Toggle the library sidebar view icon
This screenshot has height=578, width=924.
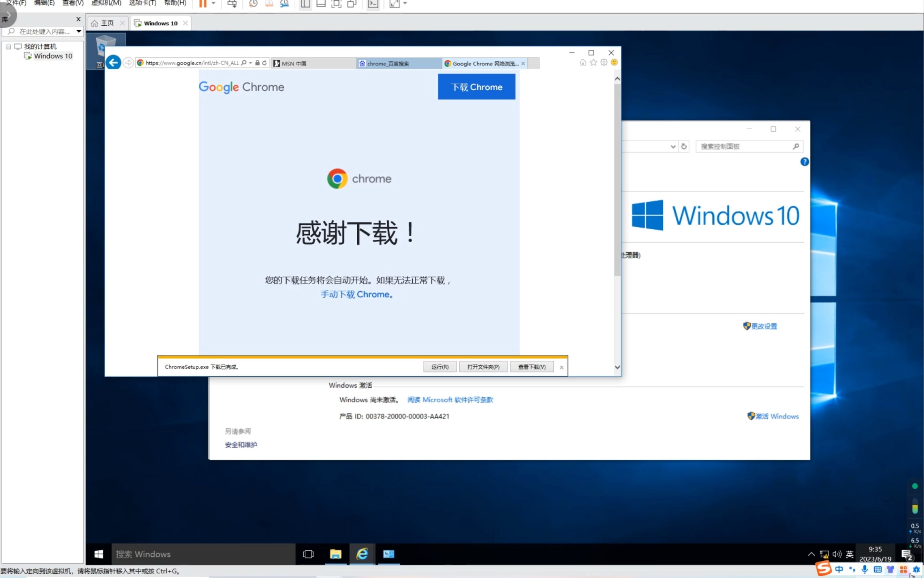coord(305,4)
